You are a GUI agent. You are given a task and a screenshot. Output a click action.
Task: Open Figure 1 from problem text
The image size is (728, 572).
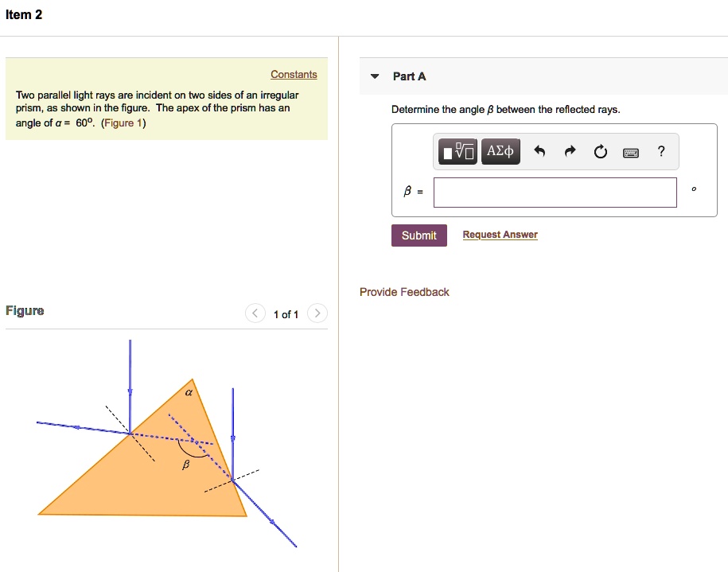pos(123,123)
